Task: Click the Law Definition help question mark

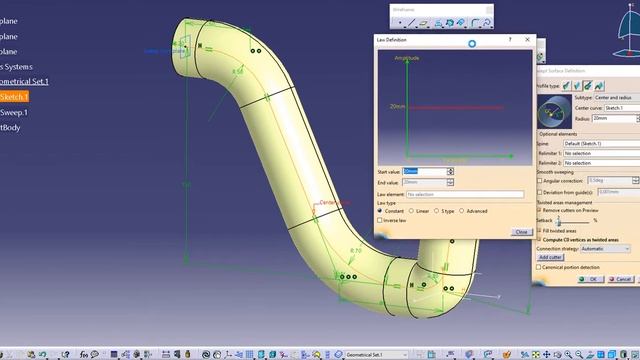Action: click(510, 40)
